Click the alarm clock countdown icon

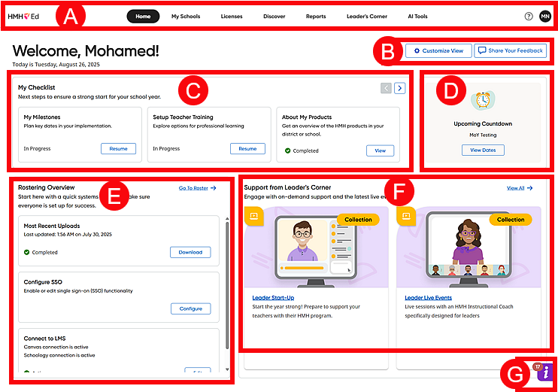tap(483, 100)
